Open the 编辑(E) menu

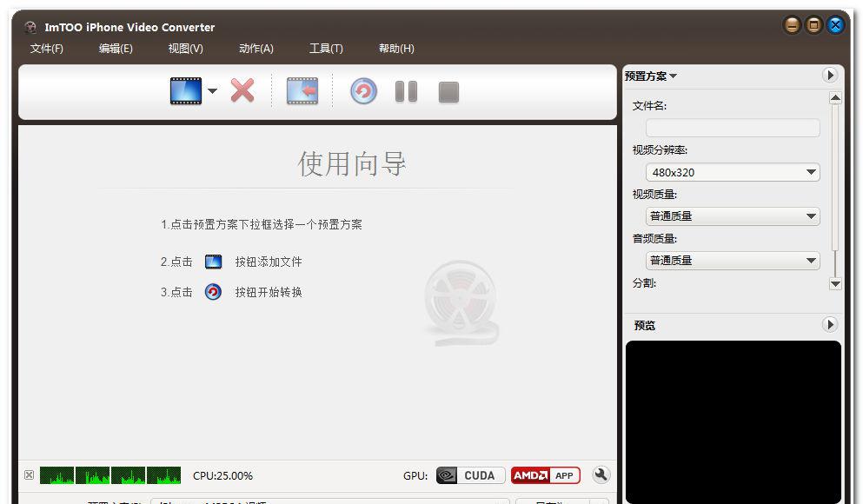point(116,49)
